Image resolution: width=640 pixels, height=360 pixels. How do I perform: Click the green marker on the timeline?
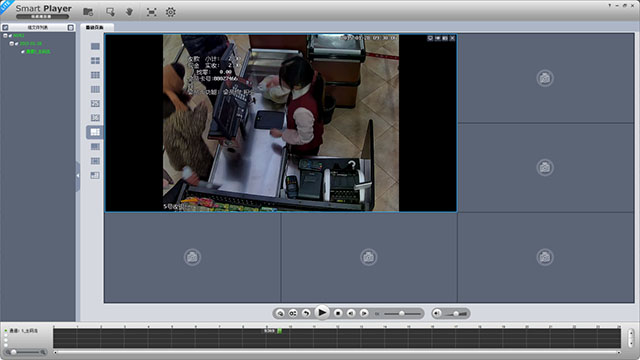click(280, 331)
